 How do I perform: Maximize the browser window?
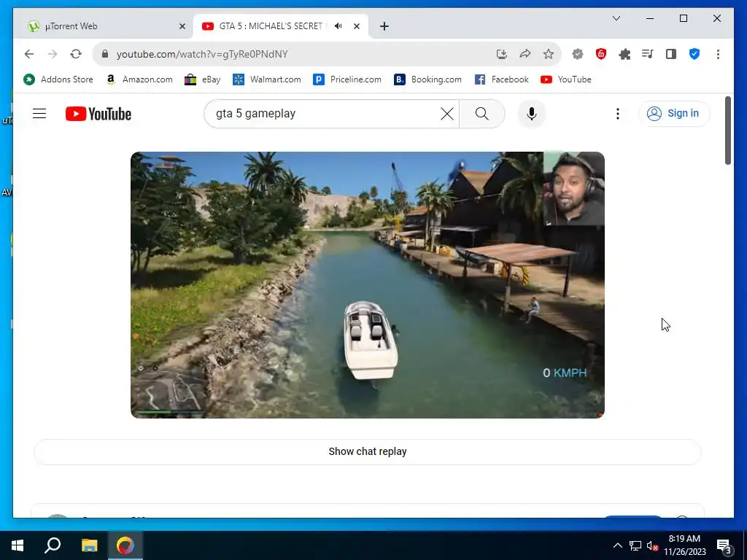tap(683, 18)
